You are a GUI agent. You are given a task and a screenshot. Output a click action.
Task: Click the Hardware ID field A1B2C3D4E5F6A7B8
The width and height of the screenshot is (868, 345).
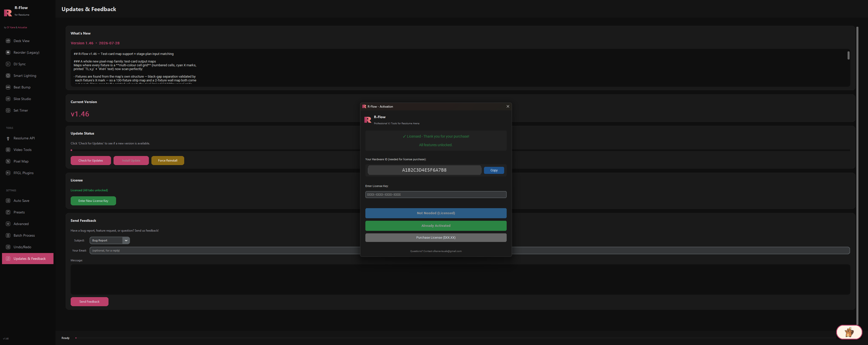(424, 170)
